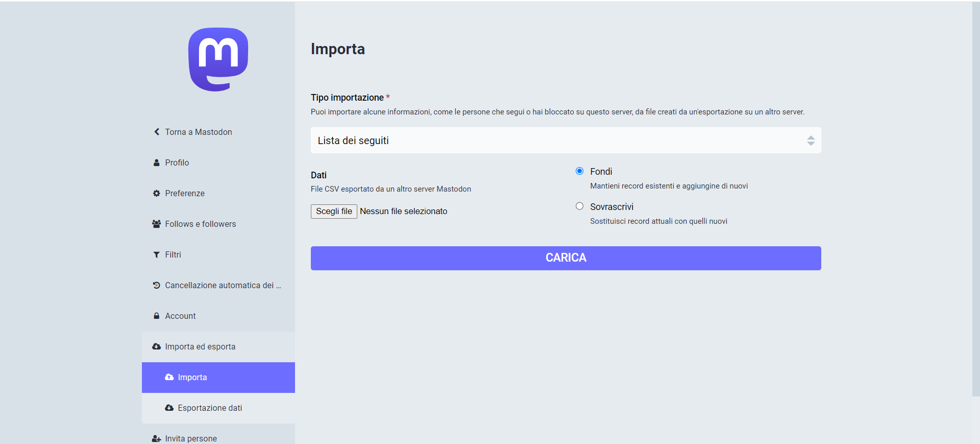Screen dimensions: 980x444
Task: Open Invita persone in the sidebar
Action: (191, 438)
